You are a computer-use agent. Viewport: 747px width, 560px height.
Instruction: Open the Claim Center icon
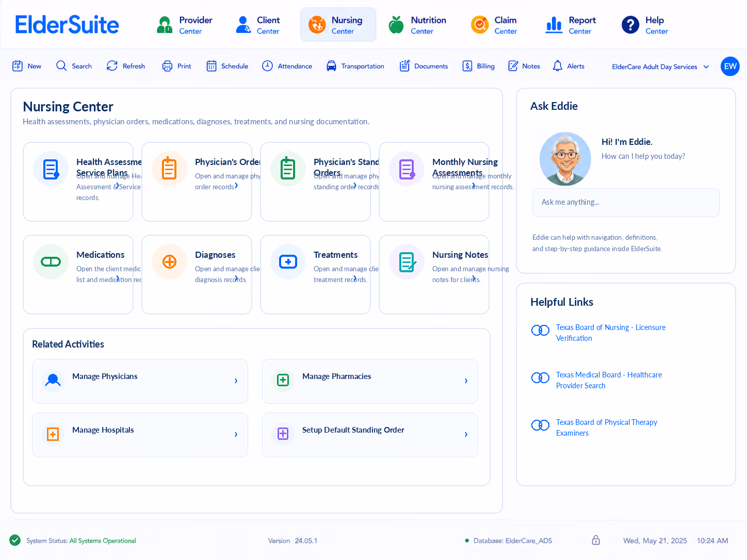[x=480, y=24]
